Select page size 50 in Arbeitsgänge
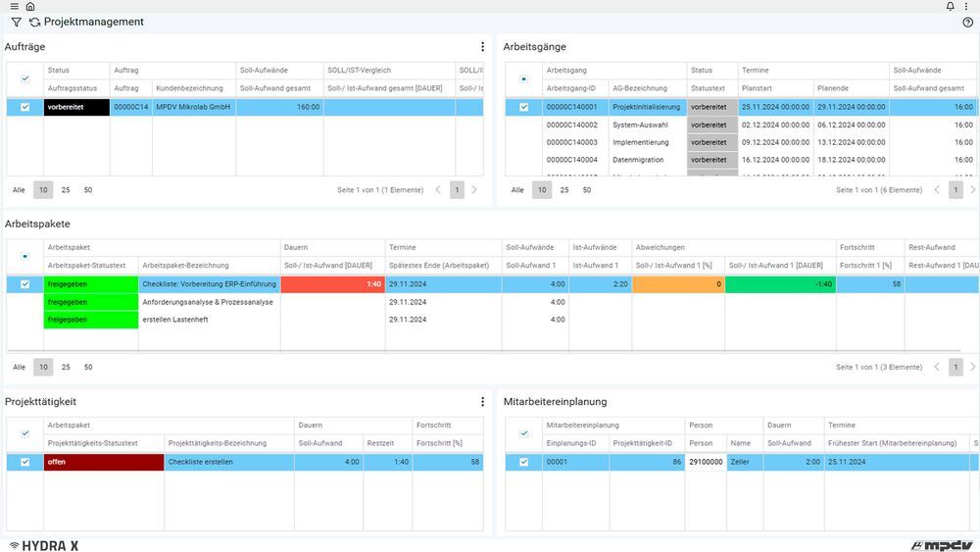The height and width of the screenshot is (552, 980). pyautogui.click(x=587, y=190)
